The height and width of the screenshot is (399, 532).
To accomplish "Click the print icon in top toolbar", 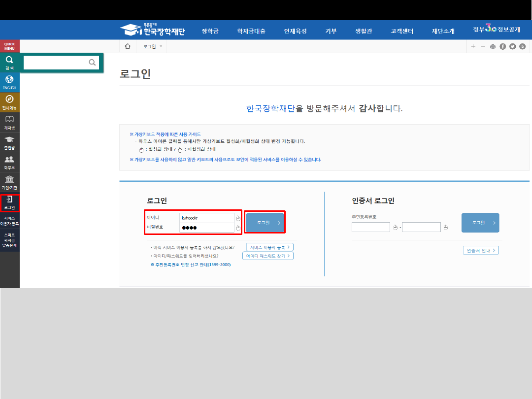I will (493, 46).
